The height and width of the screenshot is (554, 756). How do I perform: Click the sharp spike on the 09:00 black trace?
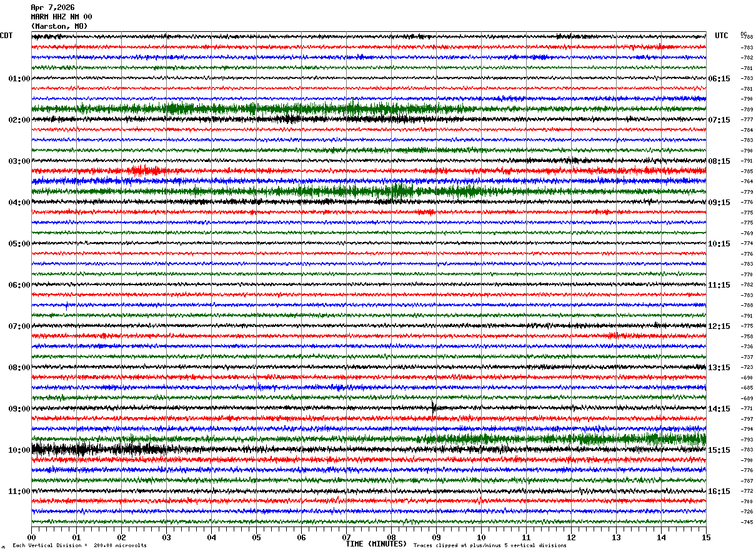[x=434, y=408]
